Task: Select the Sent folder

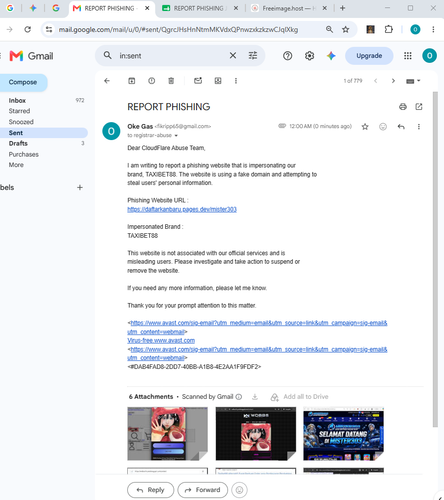Action: (x=43, y=133)
